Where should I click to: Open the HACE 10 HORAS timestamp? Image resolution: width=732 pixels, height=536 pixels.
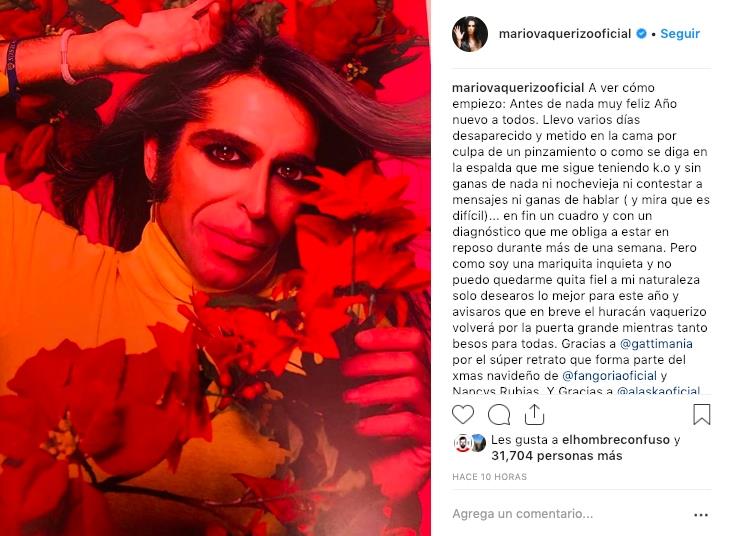(489, 477)
